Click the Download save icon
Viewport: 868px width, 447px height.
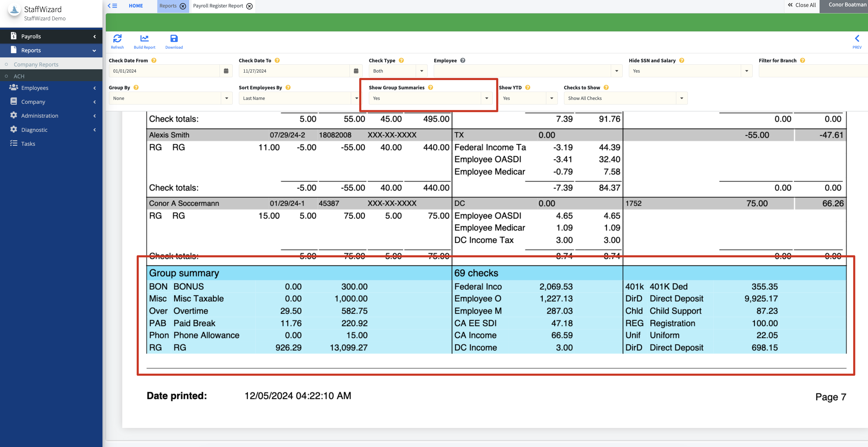pyautogui.click(x=174, y=38)
